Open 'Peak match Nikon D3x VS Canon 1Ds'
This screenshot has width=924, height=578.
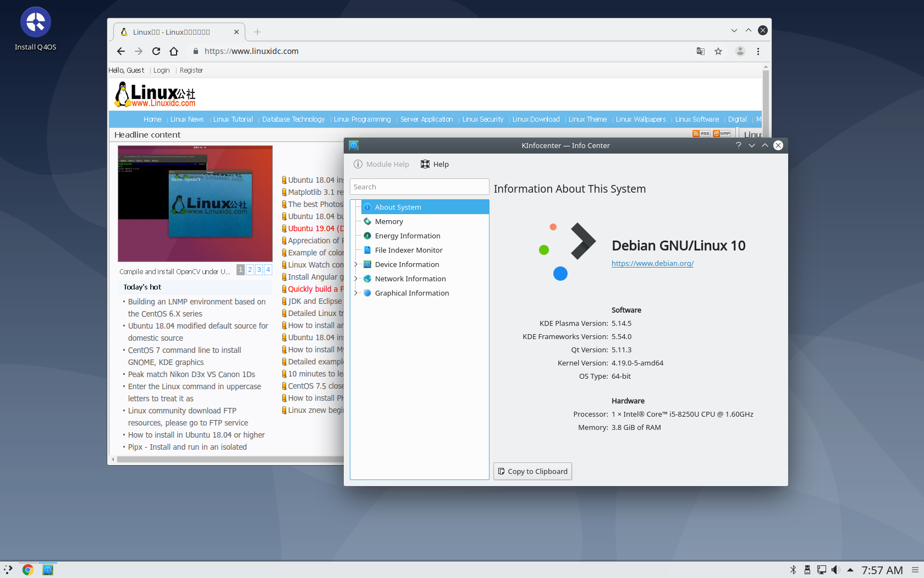[191, 374]
